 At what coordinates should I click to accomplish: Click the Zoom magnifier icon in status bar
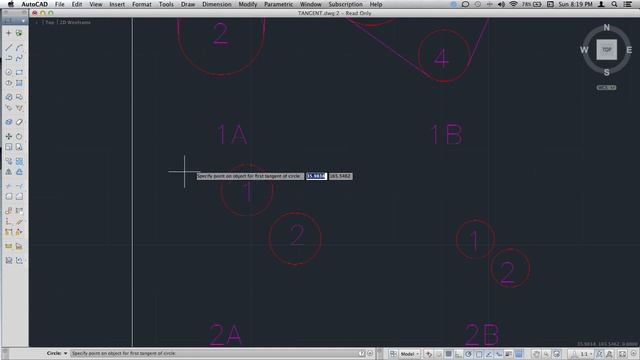[x=547, y=354]
